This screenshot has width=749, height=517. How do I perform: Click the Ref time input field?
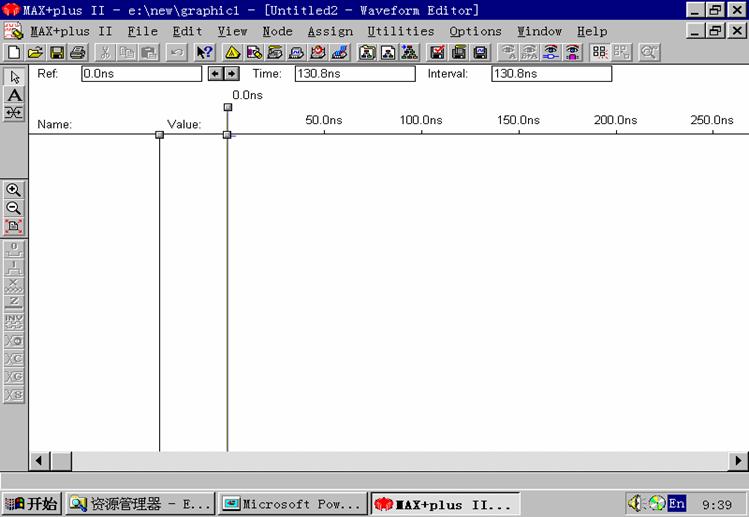[141, 74]
